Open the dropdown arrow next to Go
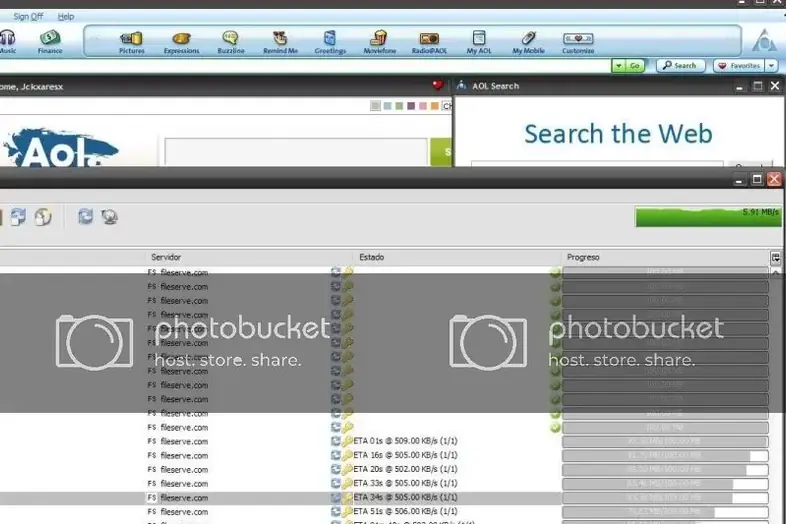786x524 pixels. tap(619, 66)
